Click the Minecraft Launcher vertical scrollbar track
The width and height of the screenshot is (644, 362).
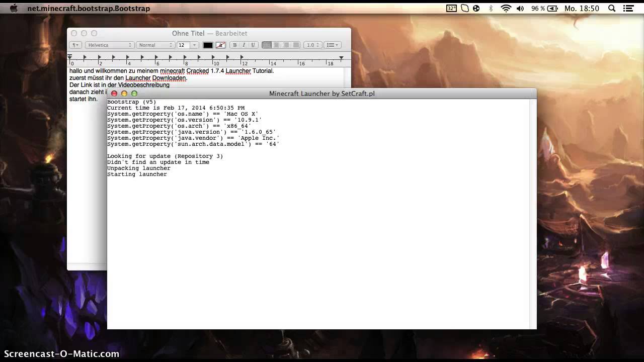(533, 214)
